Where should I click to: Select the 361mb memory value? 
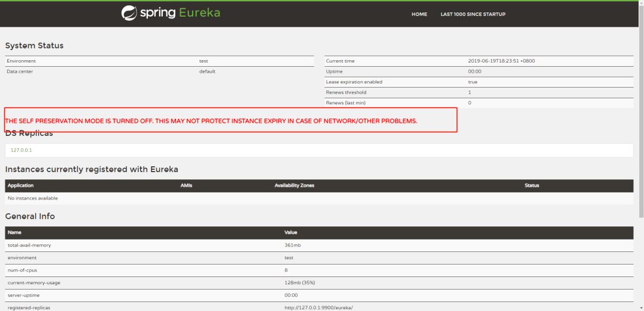[293, 245]
